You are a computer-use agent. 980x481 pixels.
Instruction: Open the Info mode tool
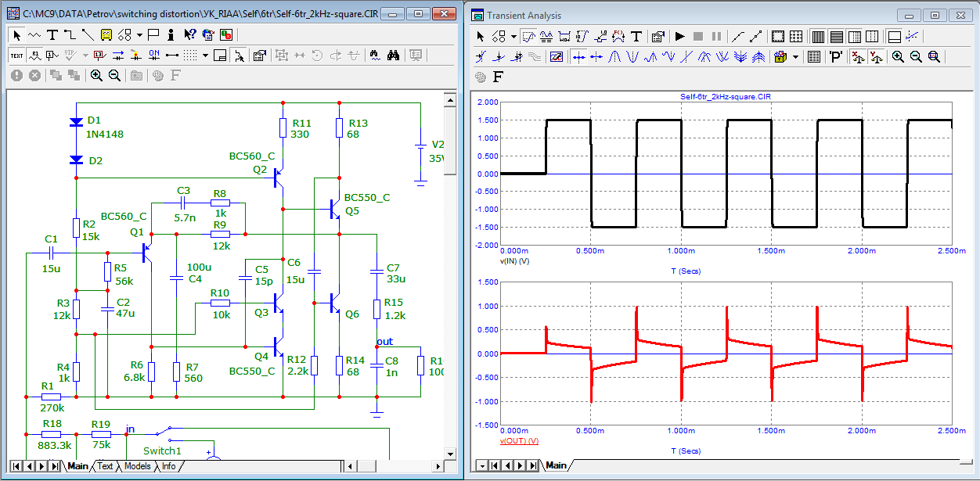(x=171, y=34)
